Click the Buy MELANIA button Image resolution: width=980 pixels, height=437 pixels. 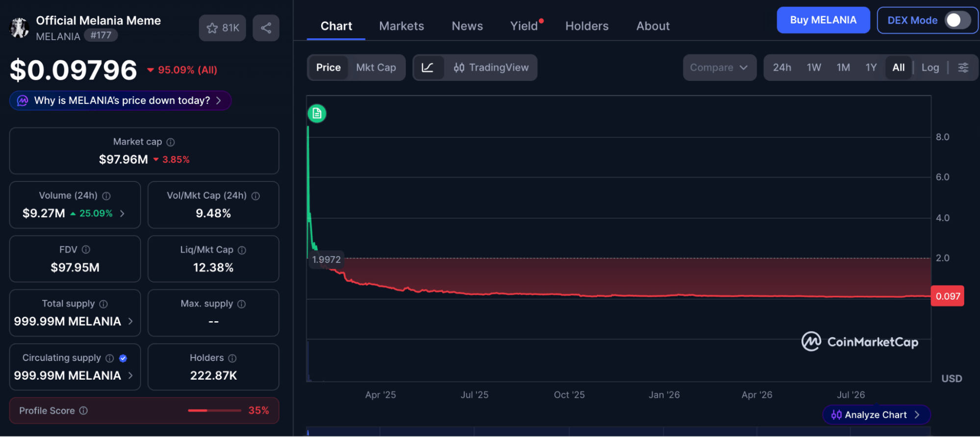click(823, 20)
